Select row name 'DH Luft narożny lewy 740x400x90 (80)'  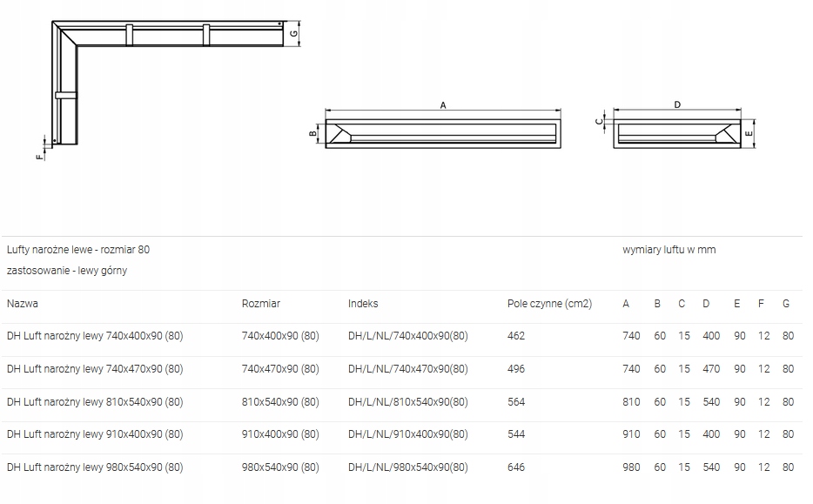pos(95,336)
